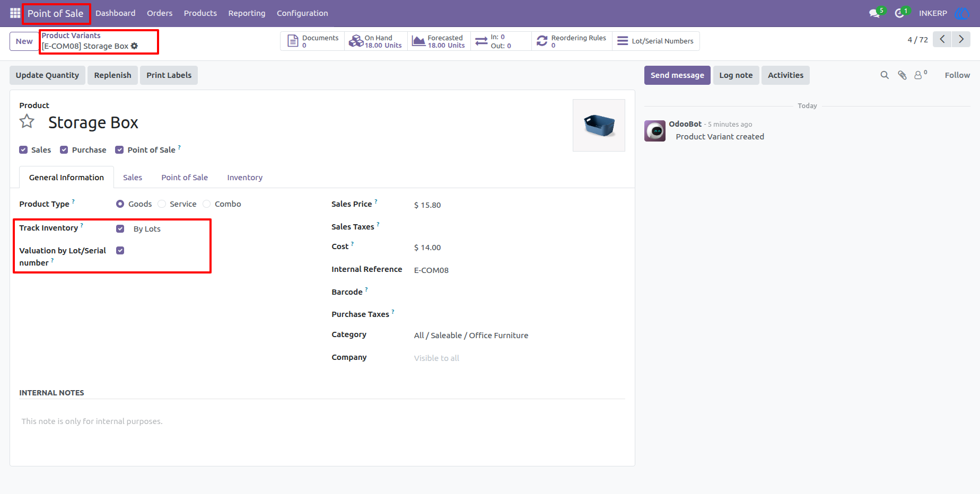Image resolution: width=980 pixels, height=494 pixels.
Task: Open Lot/Serial Numbers smart button
Action: point(656,41)
